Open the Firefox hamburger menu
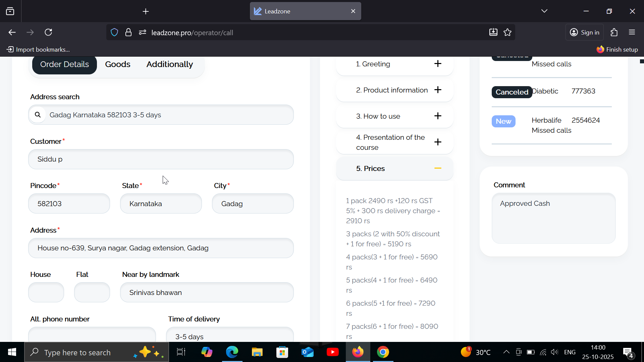This screenshot has height=362, width=644. point(632,33)
